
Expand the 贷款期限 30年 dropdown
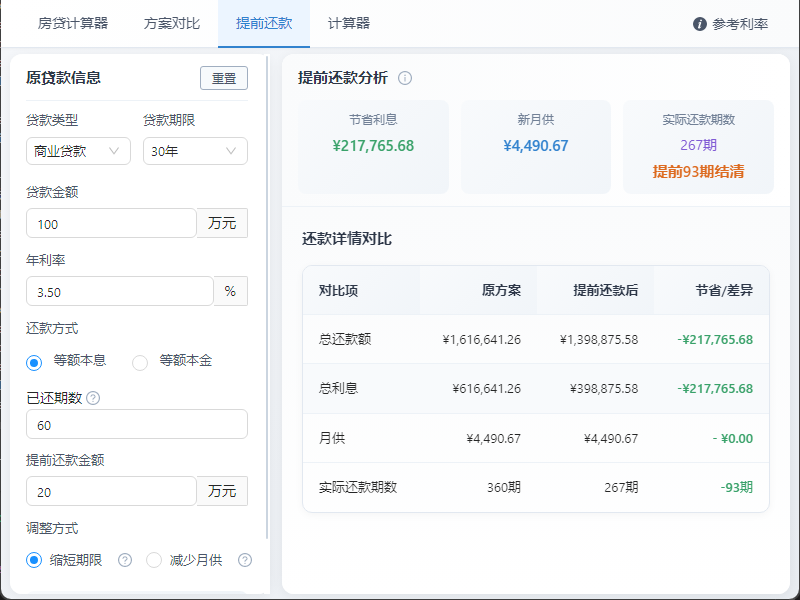tap(195, 151)
